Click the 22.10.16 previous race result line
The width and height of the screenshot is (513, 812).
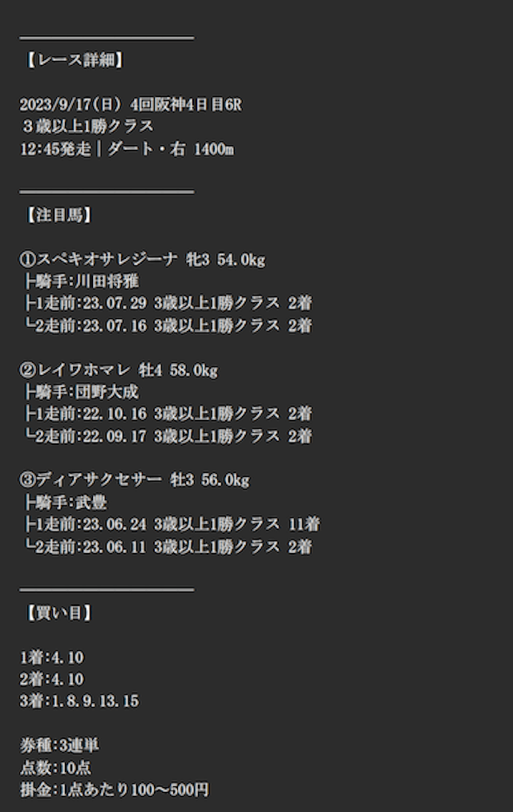168,414
